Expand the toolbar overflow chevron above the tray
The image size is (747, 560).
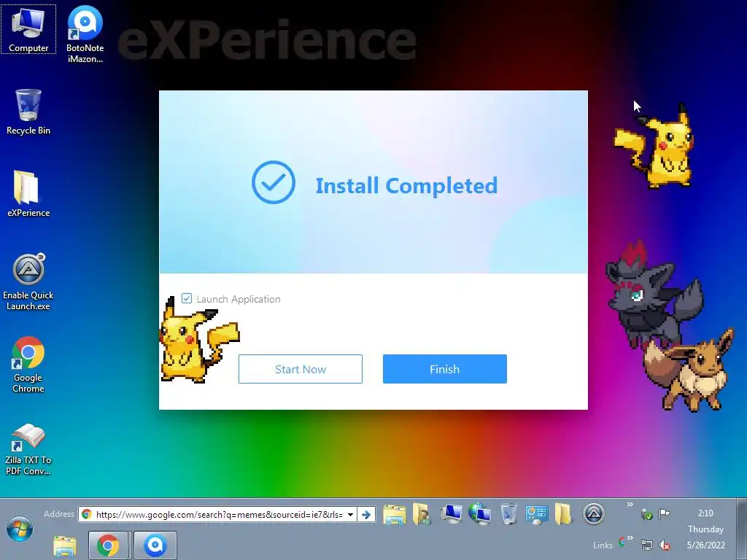click(630, 505)
